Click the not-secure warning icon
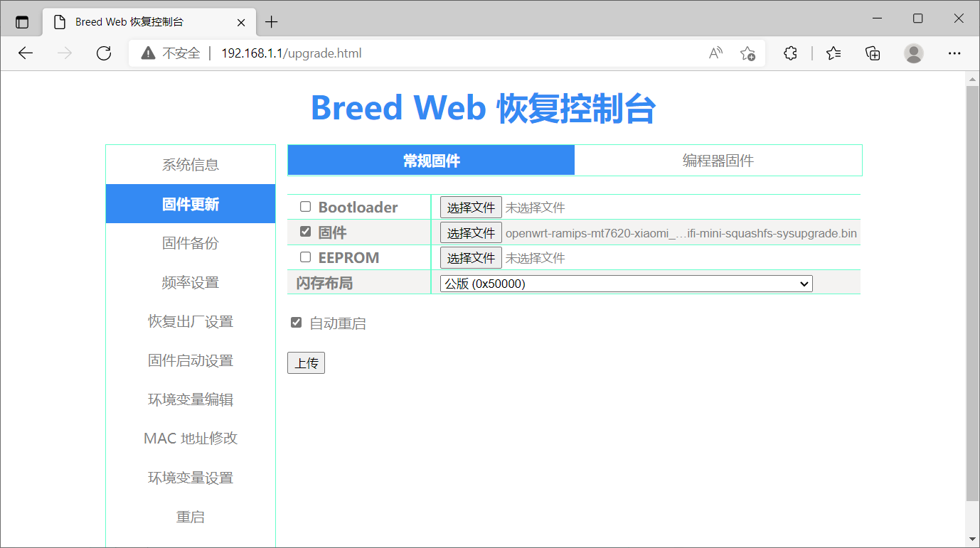 click(148, 53)
